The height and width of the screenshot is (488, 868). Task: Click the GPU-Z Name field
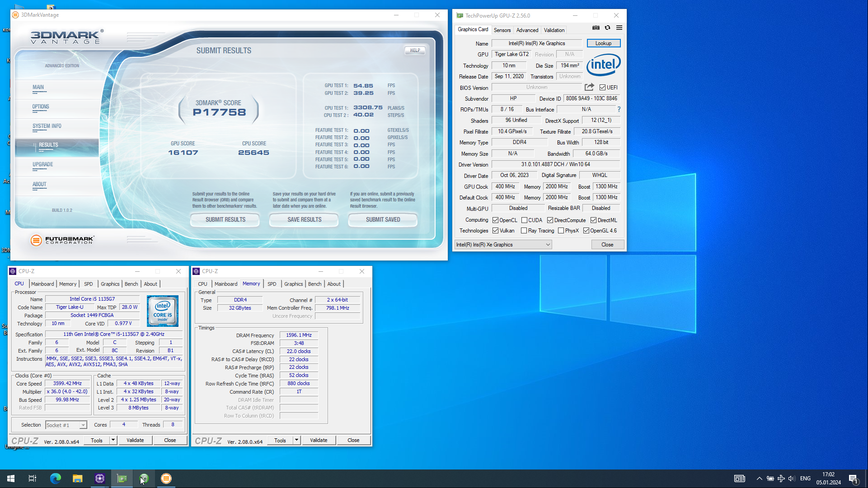[x=537, y=43]
